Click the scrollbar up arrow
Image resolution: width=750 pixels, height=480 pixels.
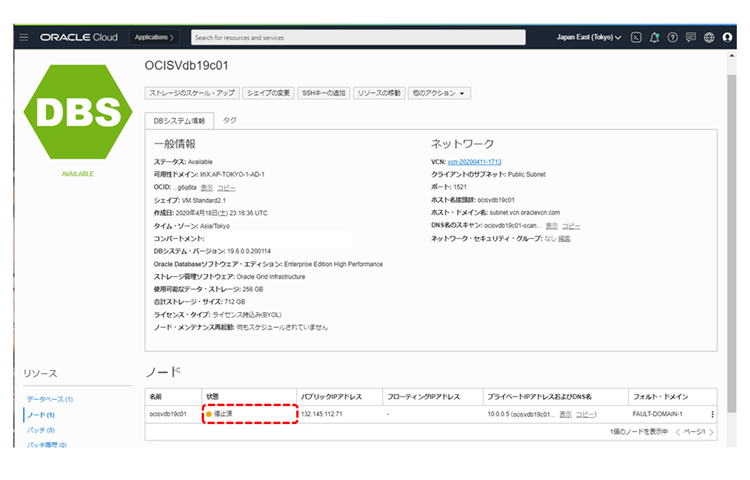point(731,56)
